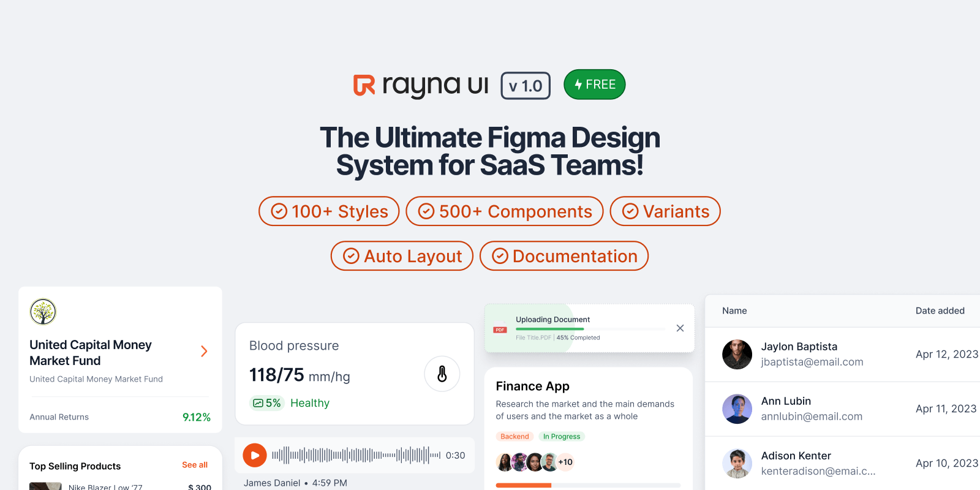
Task: Sort by the Date added column header
Action: (940, 311)
